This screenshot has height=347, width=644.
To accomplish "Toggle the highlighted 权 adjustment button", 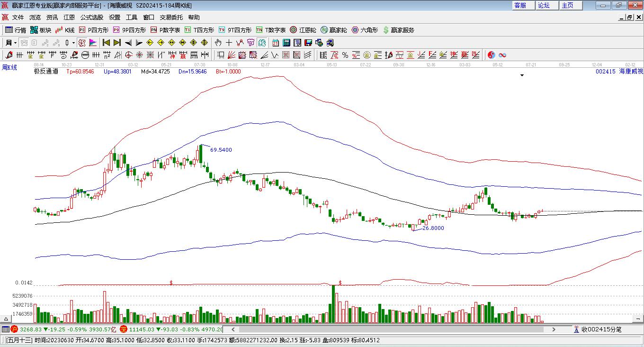I will [x=81, y=43].
